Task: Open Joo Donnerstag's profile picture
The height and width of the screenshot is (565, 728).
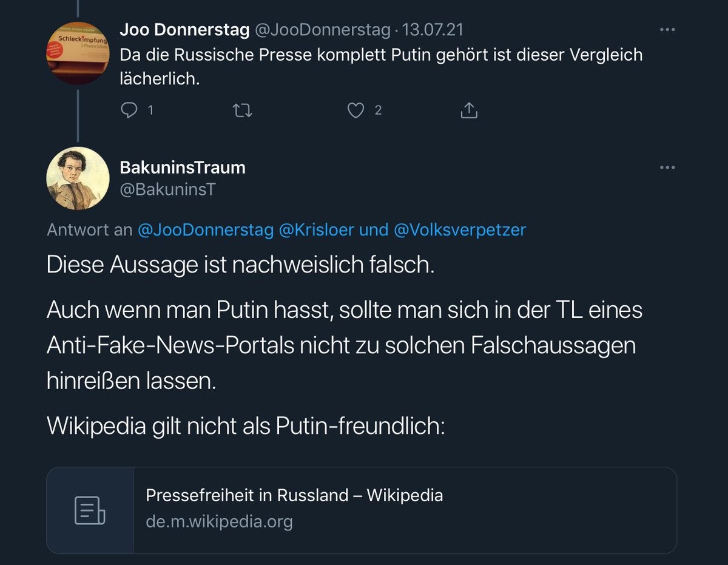Action: pyautogui.click(x=78, y=53)
